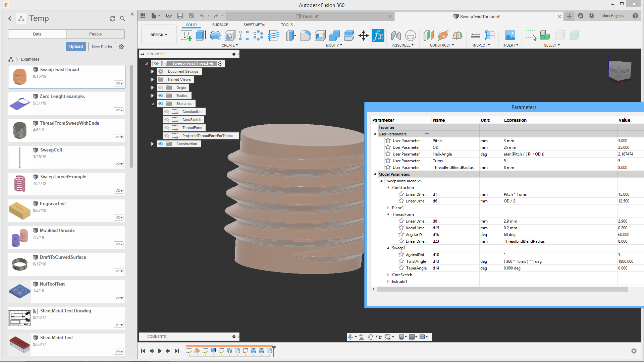Image resolution: width=644 pixels, height=362 pixels.
Task: Switch to the SURFACE tab
Action: click(220, 25)
